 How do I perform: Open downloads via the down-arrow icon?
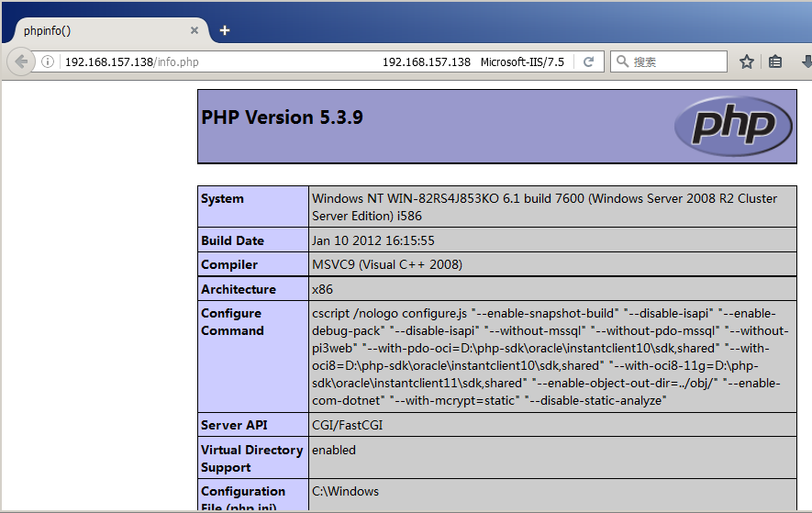pyautogui.click(x=806, y=61)
